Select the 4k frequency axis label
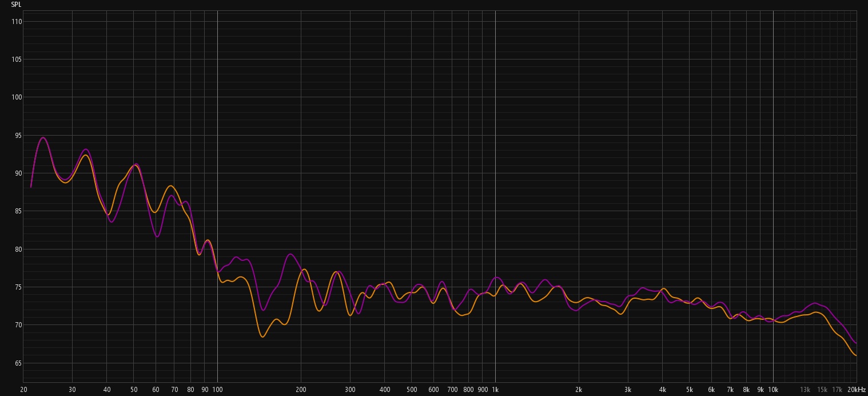 [x=663, y=390]
